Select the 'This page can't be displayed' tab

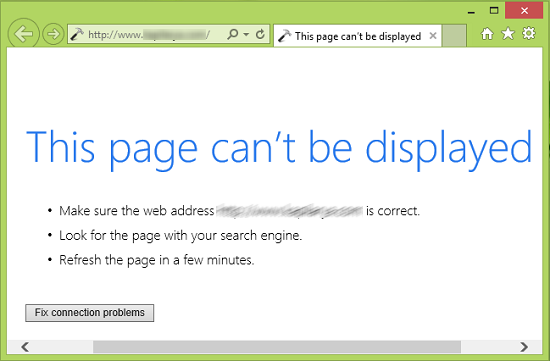pos(357,36)
